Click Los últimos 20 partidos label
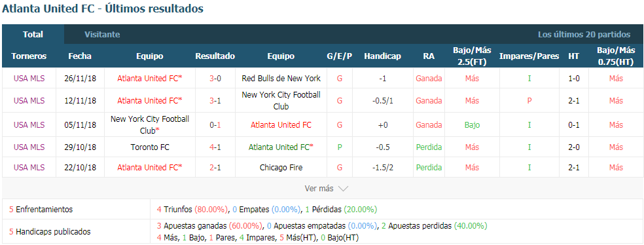 [x=584, y=35]
